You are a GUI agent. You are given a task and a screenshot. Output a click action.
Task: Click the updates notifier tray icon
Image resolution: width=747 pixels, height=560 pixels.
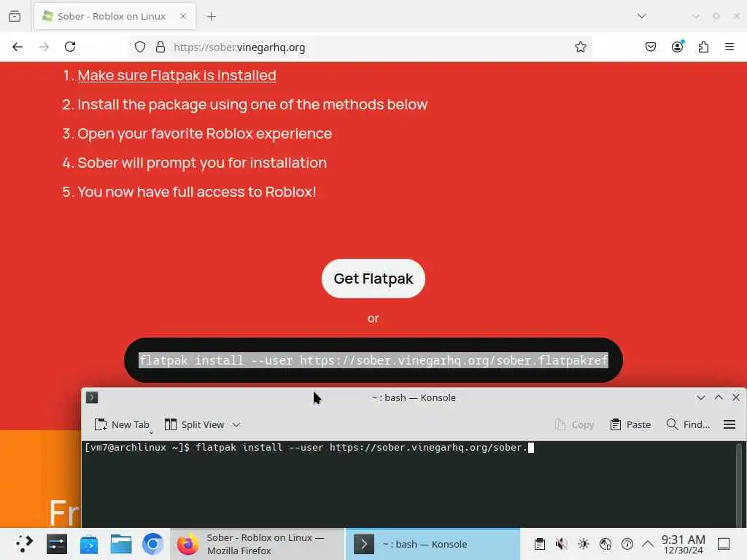pos(627,544)
